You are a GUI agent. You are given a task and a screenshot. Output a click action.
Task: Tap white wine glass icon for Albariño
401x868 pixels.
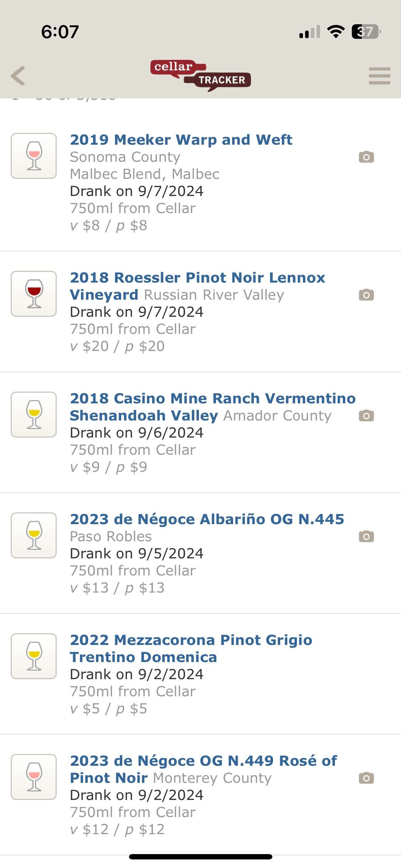click(x=34, y=536)
